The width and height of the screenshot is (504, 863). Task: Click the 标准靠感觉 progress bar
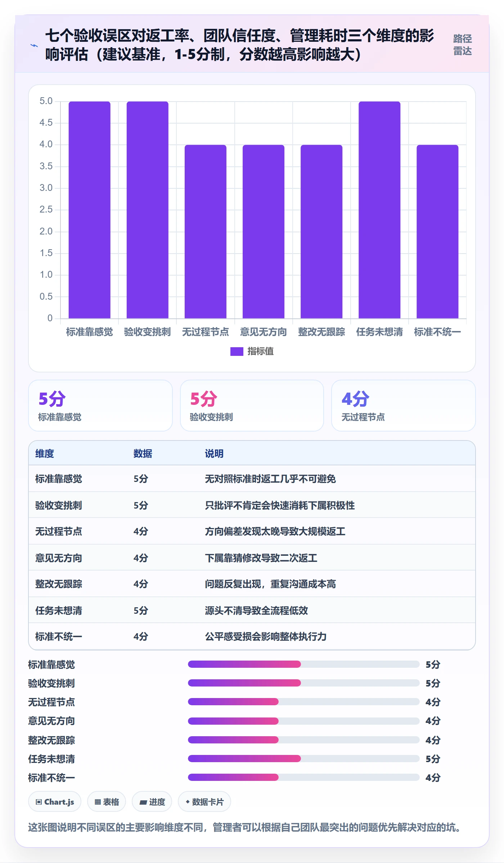[x=304, y=664]
